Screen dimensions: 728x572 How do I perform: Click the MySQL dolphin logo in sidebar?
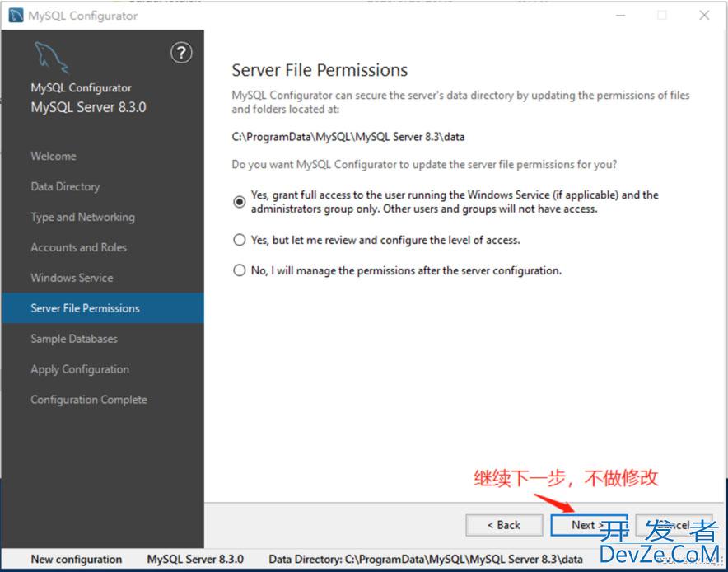[52, 58]
